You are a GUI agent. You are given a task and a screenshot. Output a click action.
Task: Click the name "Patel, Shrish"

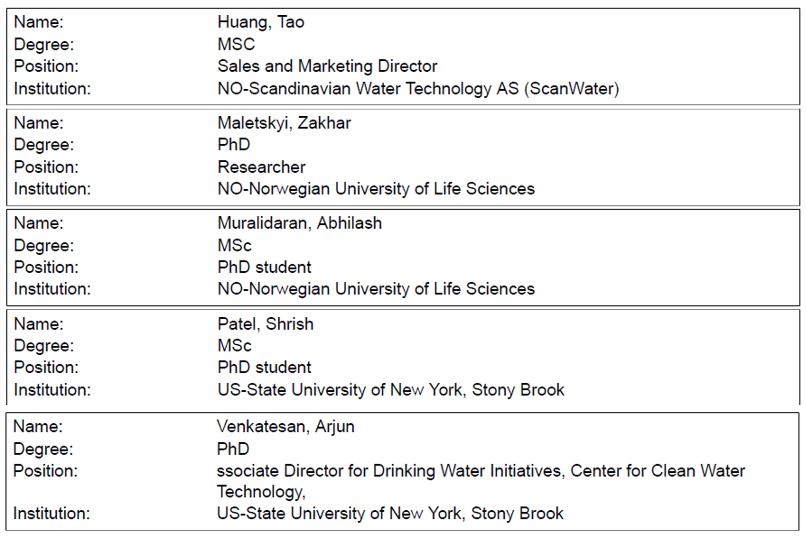265,324
